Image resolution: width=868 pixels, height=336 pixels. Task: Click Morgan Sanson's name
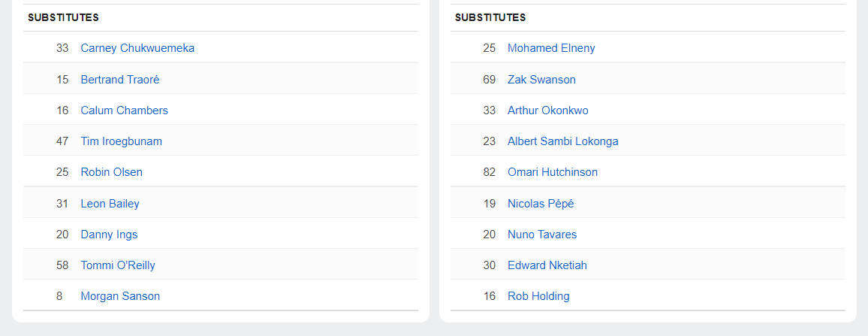point(120,296)
